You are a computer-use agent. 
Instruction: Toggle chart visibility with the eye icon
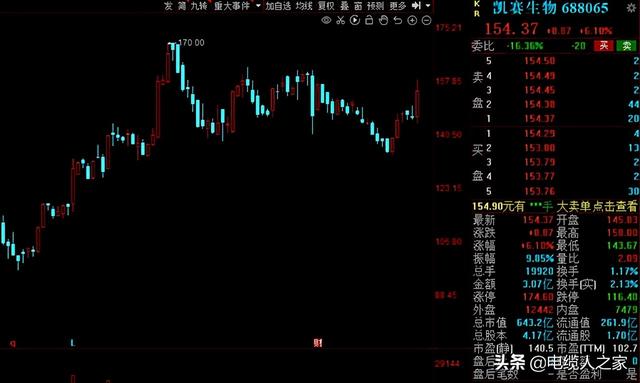tap(326, 20)
